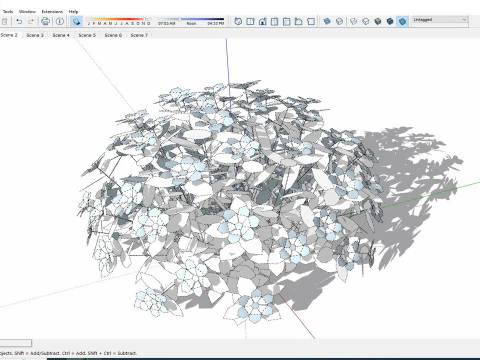Open Model Info icon
The height and width of the screenshot is (360, 480).
[60, 21]
